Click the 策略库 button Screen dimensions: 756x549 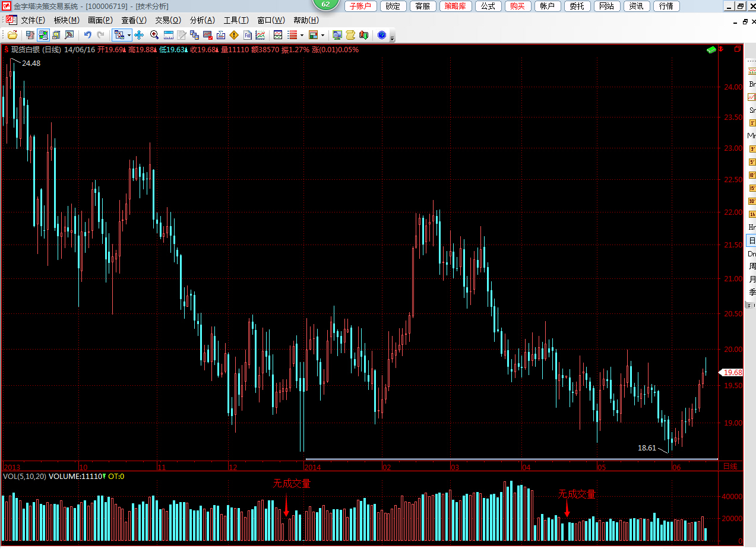pos(456,6)
